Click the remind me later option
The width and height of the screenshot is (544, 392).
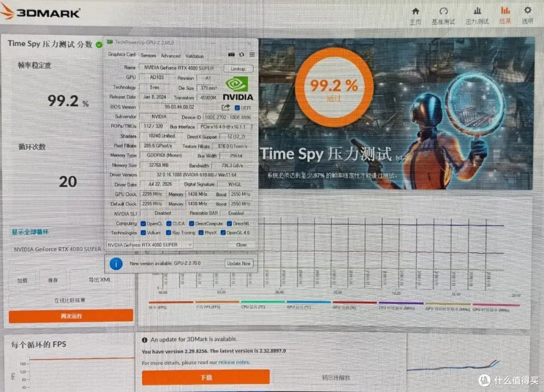(x=336, y=378)
